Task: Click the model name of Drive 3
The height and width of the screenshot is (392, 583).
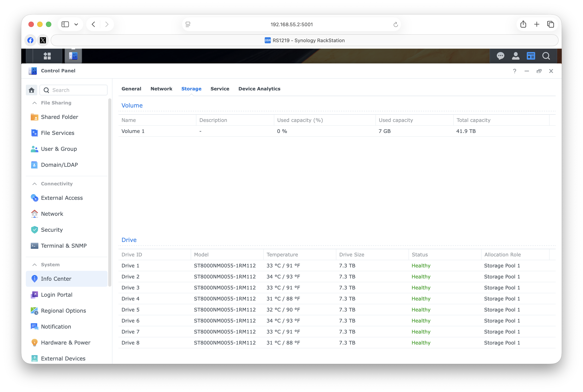Action: [225, 288]
